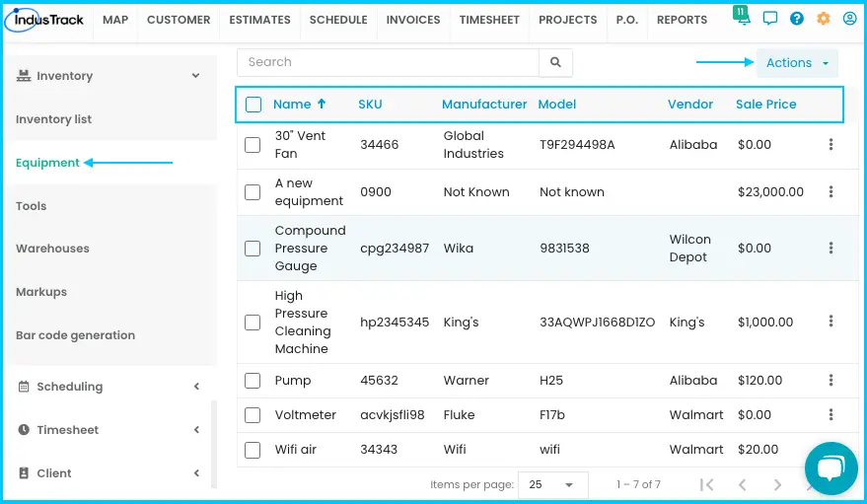The width and height of the screenshot is (867, 504).
Task: Go to the next page
Action: tap(777, 484)
